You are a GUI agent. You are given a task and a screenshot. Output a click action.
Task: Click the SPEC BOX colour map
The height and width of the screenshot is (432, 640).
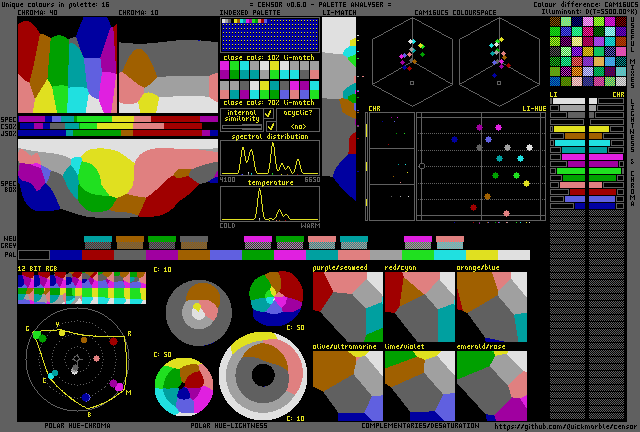click(x=118, y=178)
